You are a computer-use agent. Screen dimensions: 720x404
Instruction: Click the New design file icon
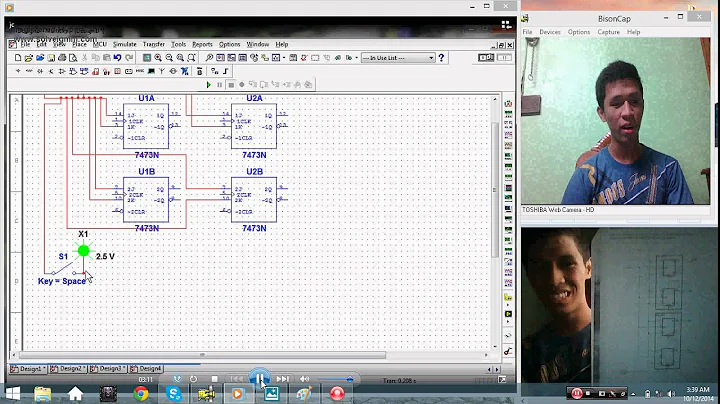18,58
